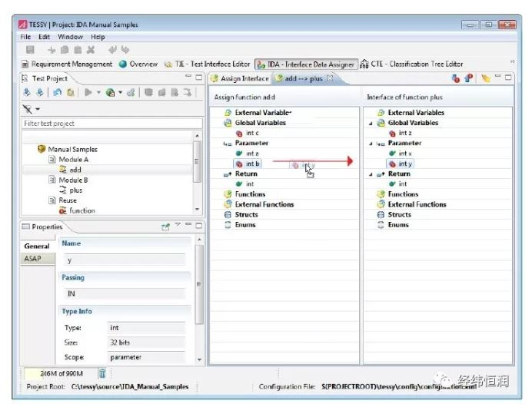Click the Paste clipboard icon in main toolbar
This screenshot has height=407, width=532.
point(78,50)
